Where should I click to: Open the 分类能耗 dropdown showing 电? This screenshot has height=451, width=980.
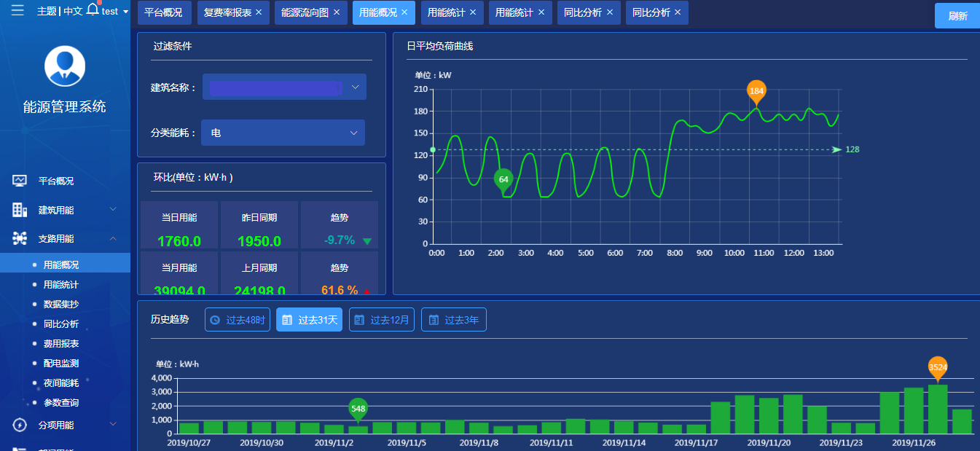(x=283, y=133)
